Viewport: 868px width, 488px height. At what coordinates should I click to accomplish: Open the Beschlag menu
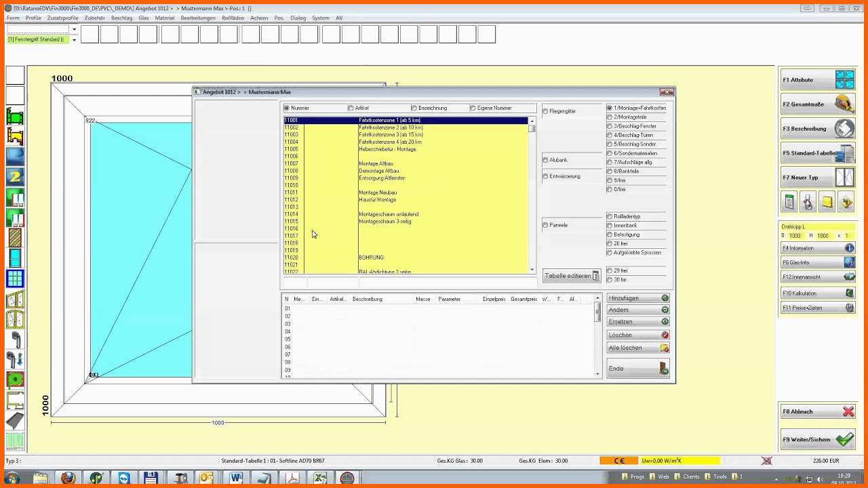(x=121, y=18)
